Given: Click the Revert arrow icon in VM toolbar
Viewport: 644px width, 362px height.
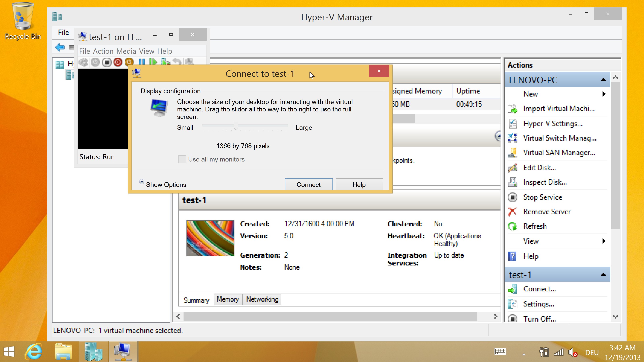Looking at the screenshot, I should pyautogui.click(x=177, y=62).
